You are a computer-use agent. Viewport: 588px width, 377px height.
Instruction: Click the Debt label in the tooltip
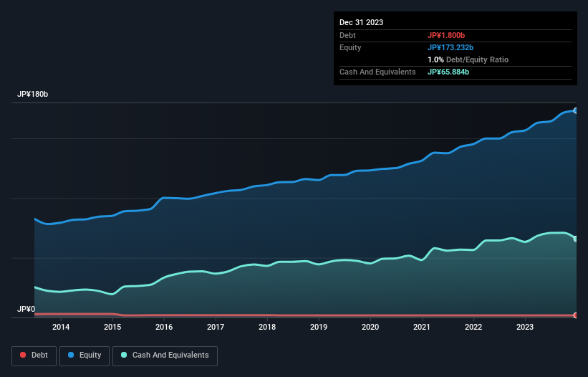tap(347, 35)
